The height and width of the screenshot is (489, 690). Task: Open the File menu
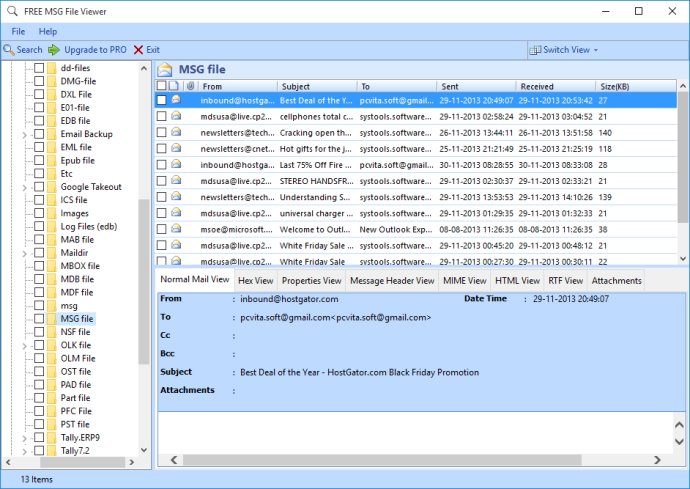coord(18,31)
